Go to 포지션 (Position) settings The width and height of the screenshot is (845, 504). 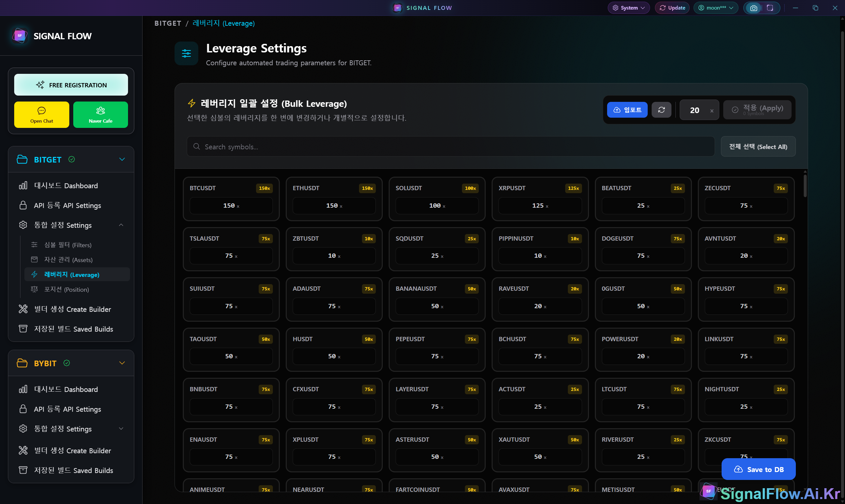[66, 289]
